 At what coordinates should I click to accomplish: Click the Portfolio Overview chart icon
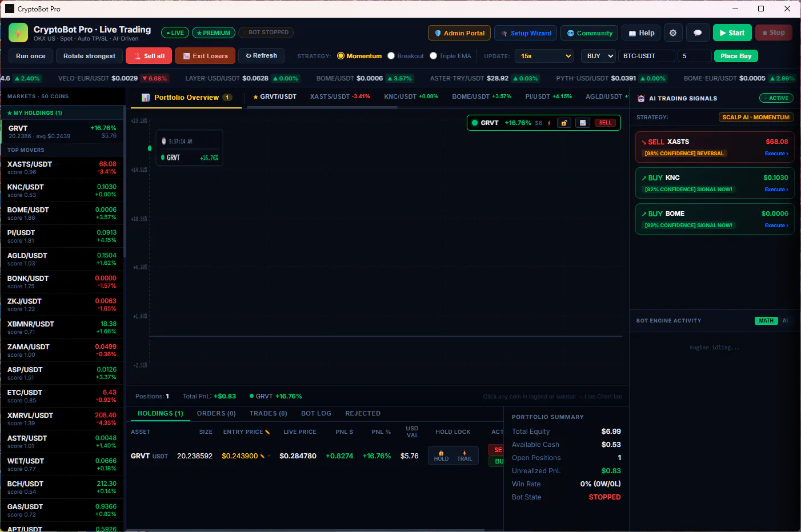pos(146,98)
